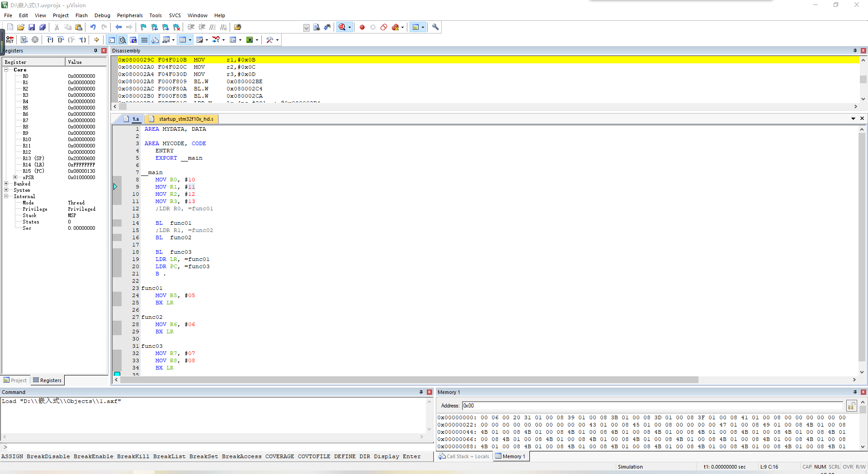Toggle Start/Stop Debug Session icon
The width and height of the screenshot is (868, 474).
pyautogui.click(x=342, y=27)
